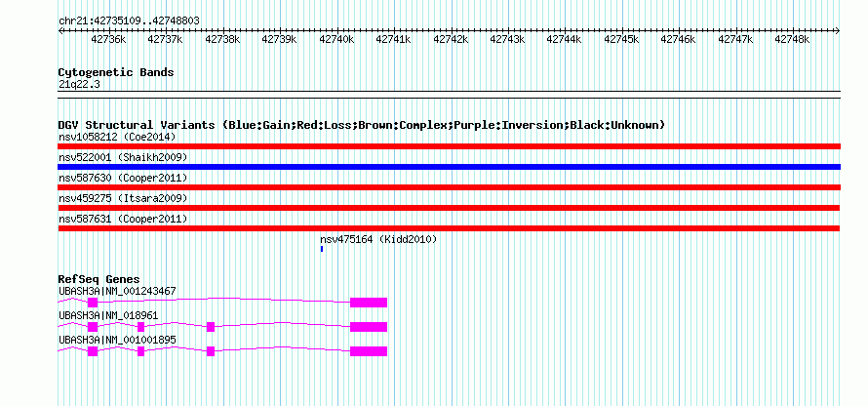Click the third exon of NM_018961
This screenshot has width=868, height=406.
tap(211, 327)
